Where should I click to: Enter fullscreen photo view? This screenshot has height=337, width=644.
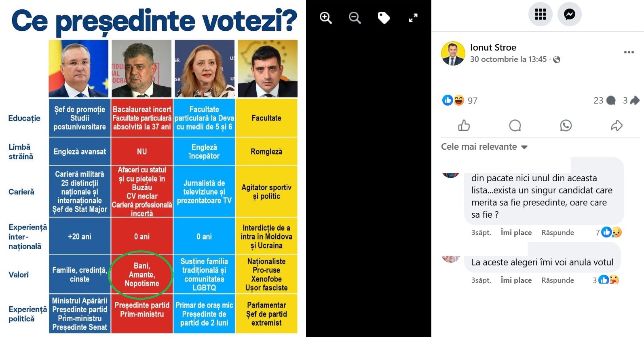pos(413,18)
